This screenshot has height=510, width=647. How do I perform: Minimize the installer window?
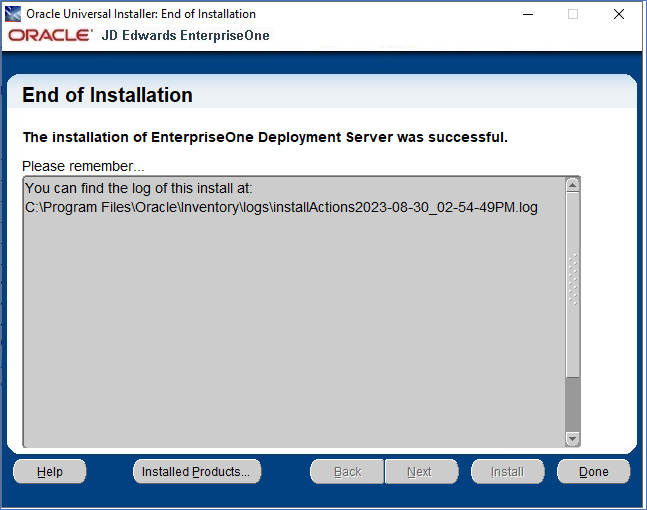point(528,14)
